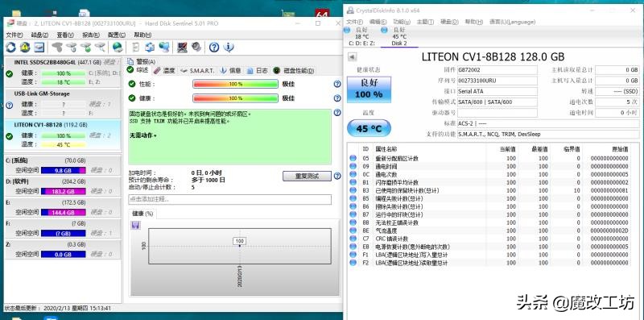Open the 警报(A) tab

click(142, 61)
